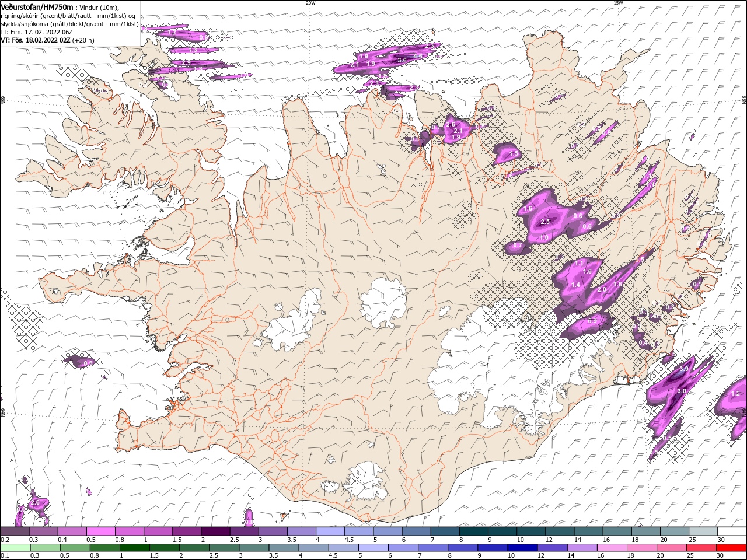Click the light lavender 4–4.5 snow legend swatch

pos(330,531)
